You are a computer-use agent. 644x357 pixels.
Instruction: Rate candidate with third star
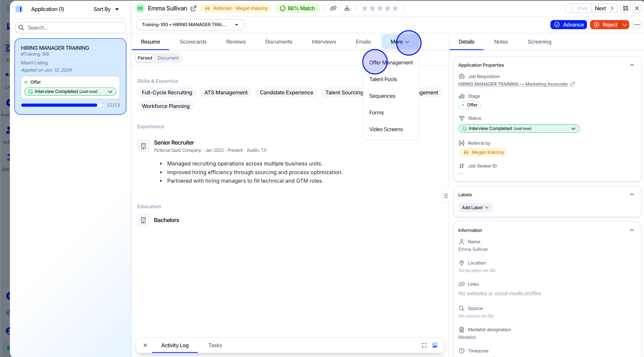[380, 8]
